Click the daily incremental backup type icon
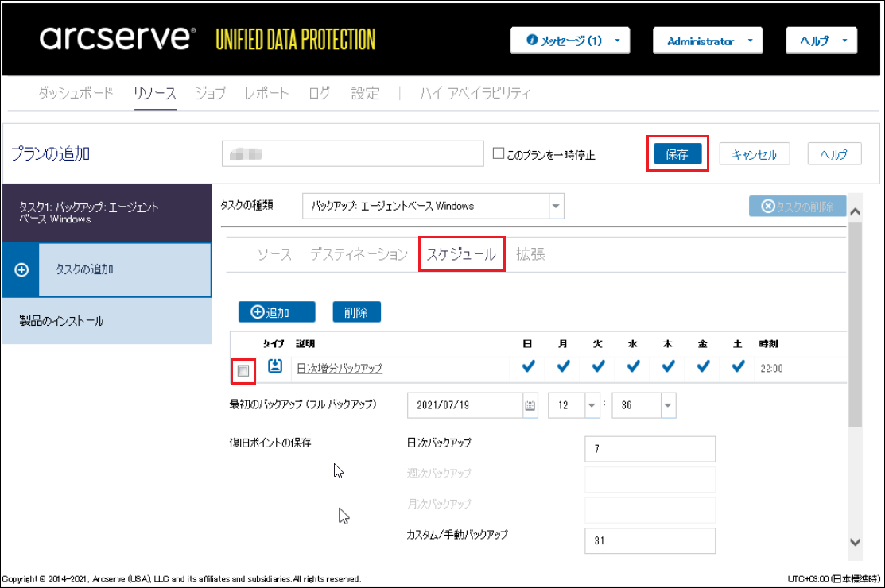The width and height of the screenshot is (885, 588). (x=275, y=366)
